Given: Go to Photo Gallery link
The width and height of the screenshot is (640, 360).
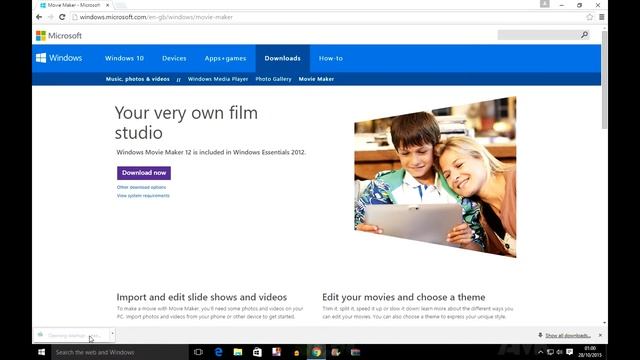Looking at the screenshot, I should tap(273, 79).
